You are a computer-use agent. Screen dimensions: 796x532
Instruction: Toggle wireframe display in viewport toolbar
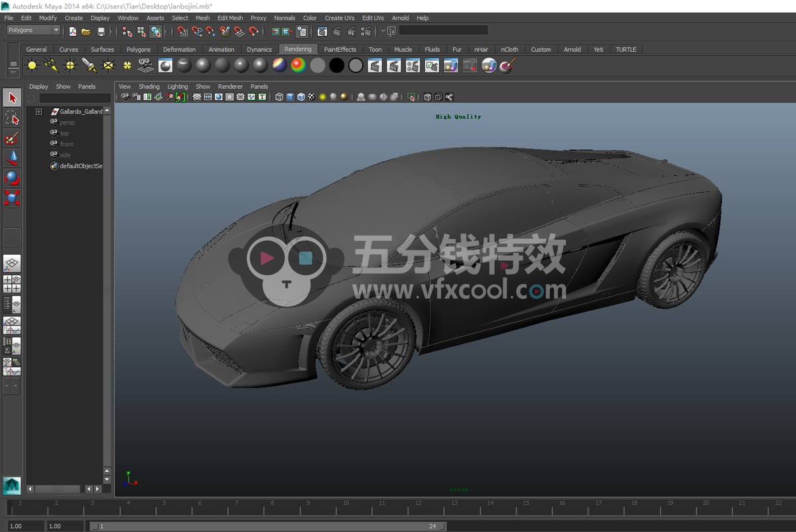pos(279,97)
